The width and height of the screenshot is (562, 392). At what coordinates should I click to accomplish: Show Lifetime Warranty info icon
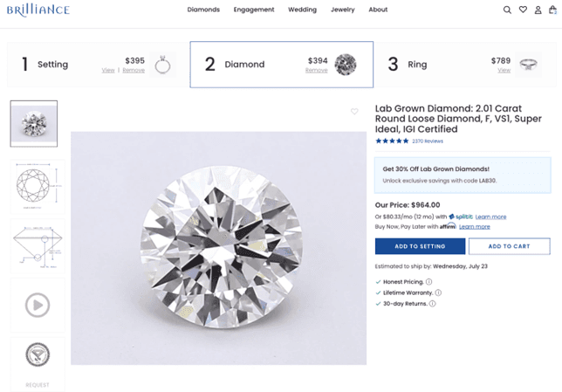click(x=438, y=292)
